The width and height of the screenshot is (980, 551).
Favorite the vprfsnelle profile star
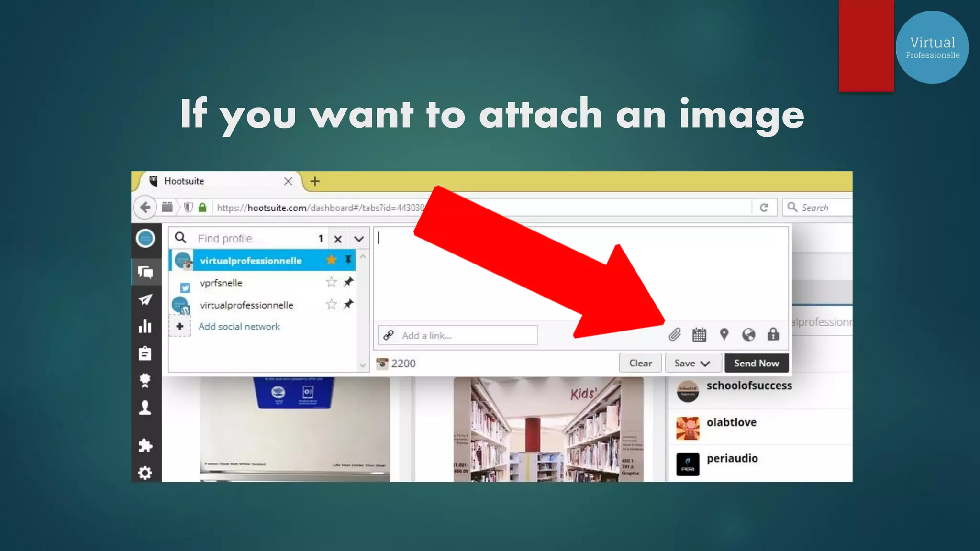331,282
